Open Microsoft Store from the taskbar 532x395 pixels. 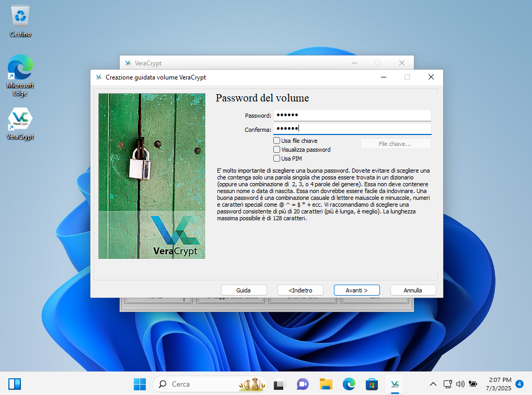pos(372,384)
